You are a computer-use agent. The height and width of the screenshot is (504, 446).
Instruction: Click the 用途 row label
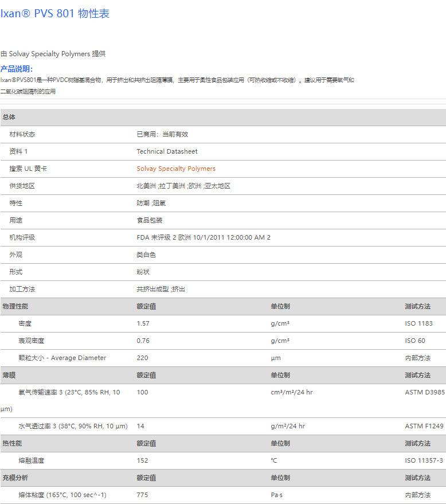pos(15,220)
